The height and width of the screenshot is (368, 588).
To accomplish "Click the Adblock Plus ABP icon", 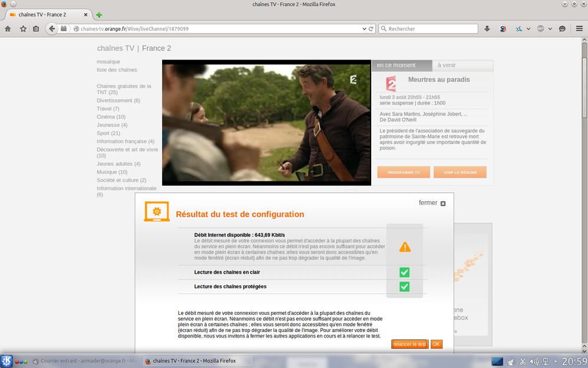I will [540, 28].
